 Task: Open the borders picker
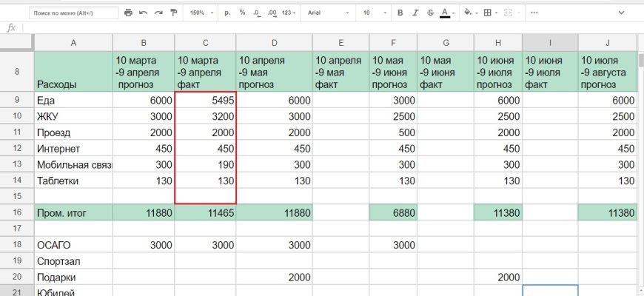[x=486, y=13]
